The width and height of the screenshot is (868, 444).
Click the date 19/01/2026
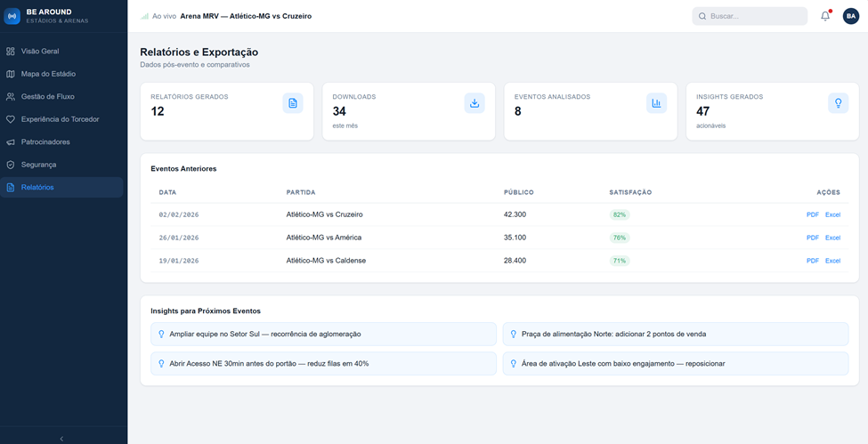click(179, 261)
